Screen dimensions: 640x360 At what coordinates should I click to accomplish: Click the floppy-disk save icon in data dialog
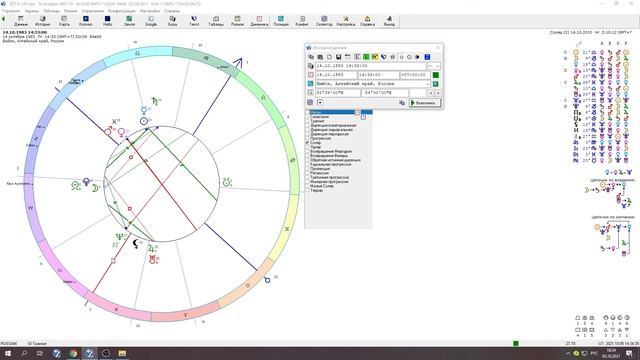338,57
